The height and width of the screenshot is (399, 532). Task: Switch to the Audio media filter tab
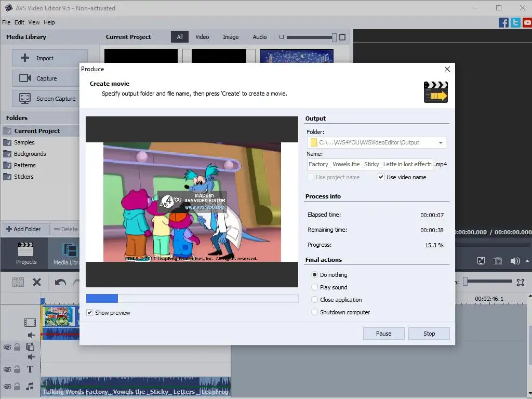260,37
